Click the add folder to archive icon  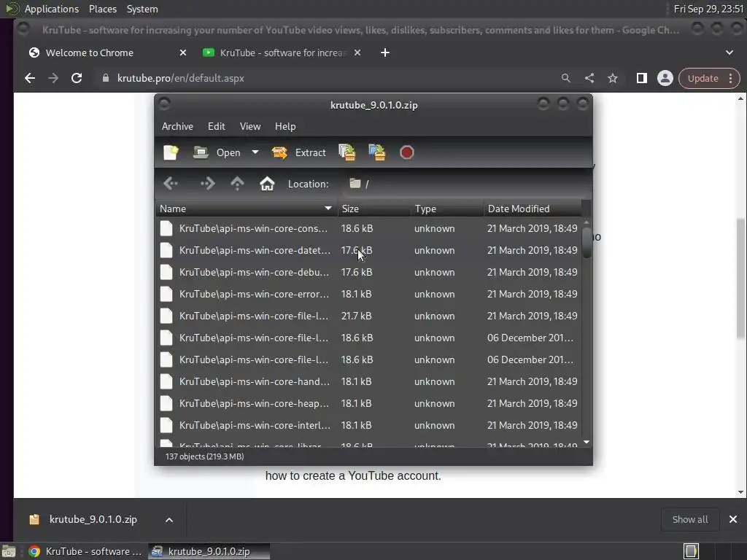(377, 152)
